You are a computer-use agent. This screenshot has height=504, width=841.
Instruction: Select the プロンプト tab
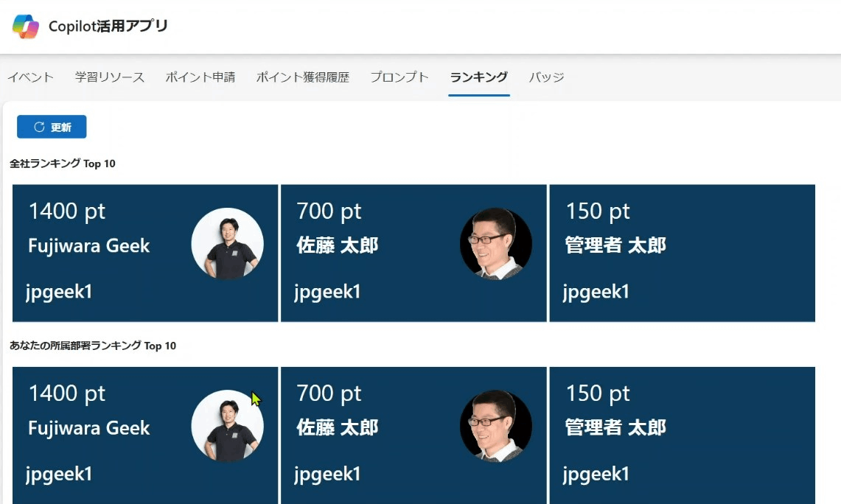point(399,77)
